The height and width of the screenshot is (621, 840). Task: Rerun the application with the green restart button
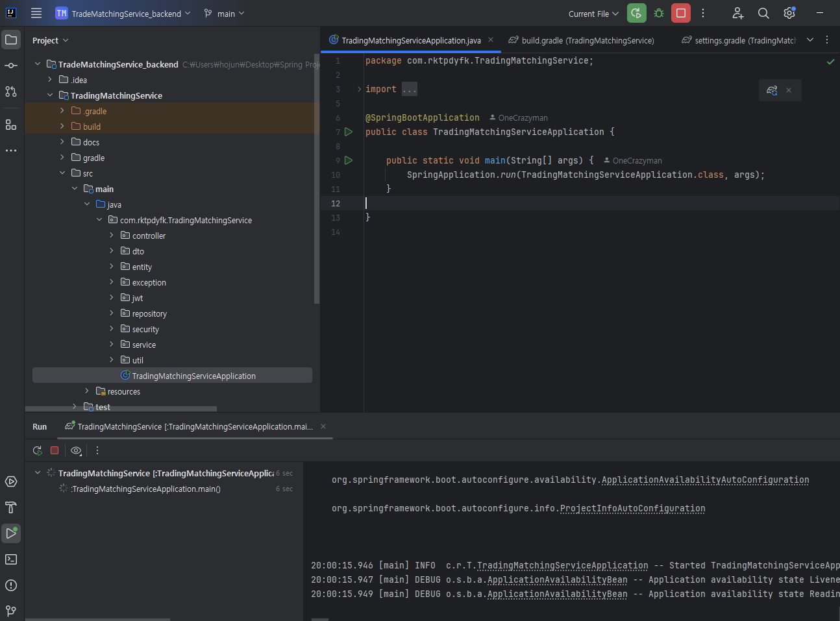click(636, 13)
